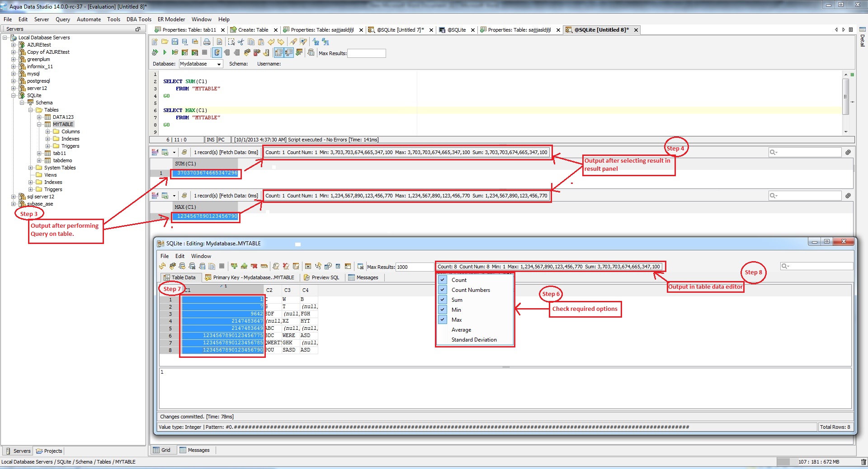The image size is (868, 469).
Task: Click the refresh arrows icon in table editor toolbar
Action: click(x=162, y=266)
